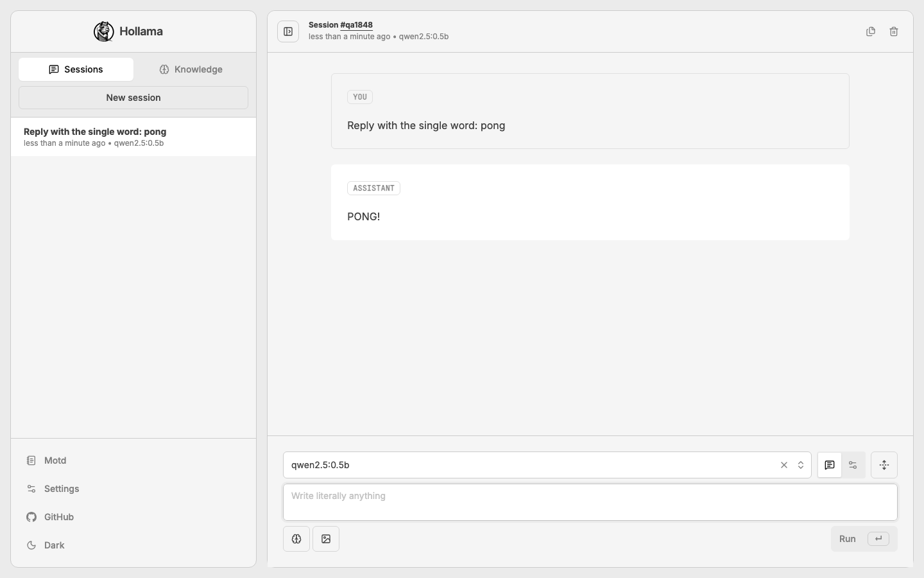Click the 'YOU' message label

click(360, 97)
